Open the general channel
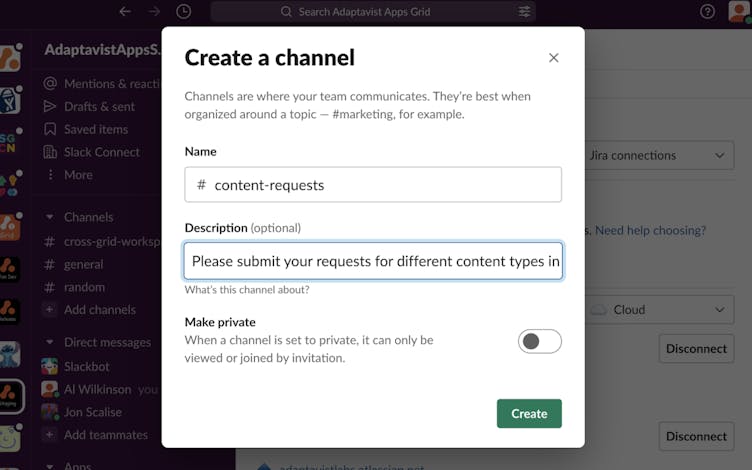The image size is (752, 470). tap(74, 264)
